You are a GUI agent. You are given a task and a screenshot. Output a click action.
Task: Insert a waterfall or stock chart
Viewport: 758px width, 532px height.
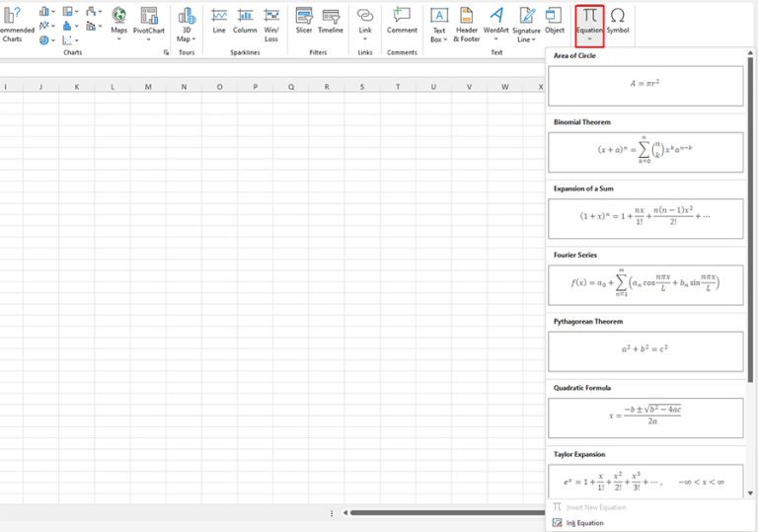pos(91,11)
